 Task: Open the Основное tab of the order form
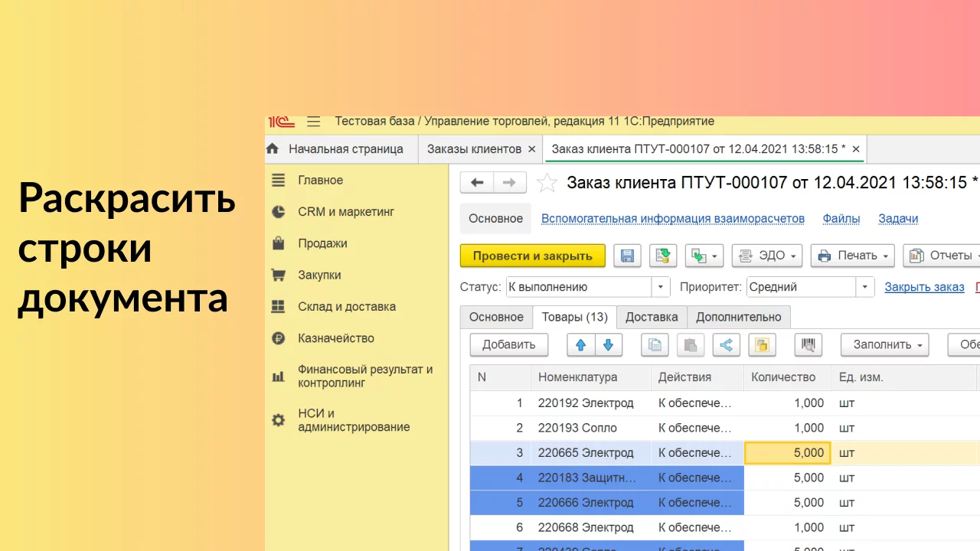pos(496,317)
